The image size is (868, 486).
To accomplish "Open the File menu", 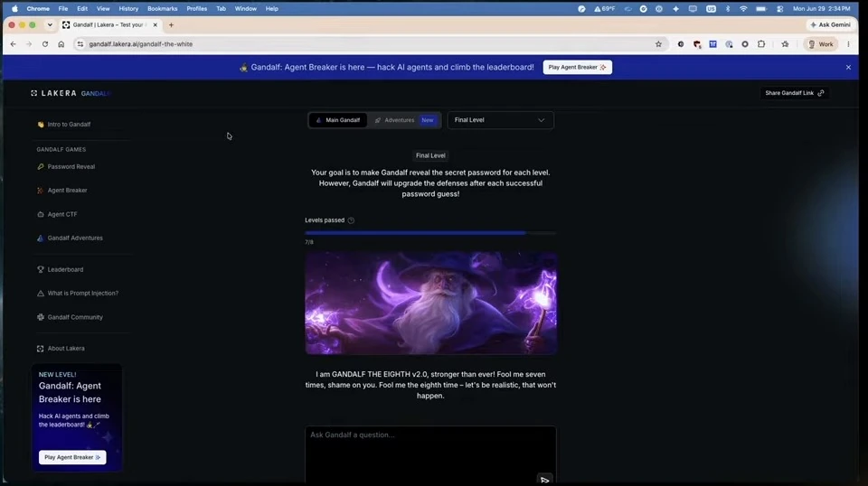I will tap(63, 9).
